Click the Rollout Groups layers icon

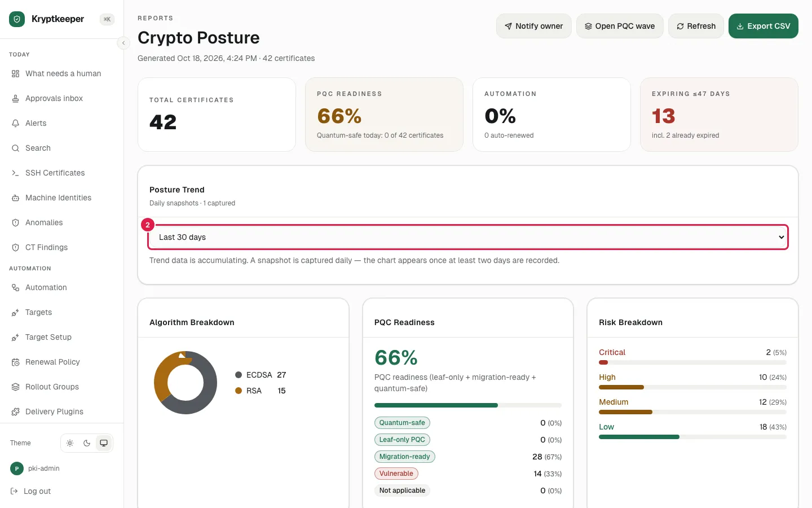[x=15, y=387]
